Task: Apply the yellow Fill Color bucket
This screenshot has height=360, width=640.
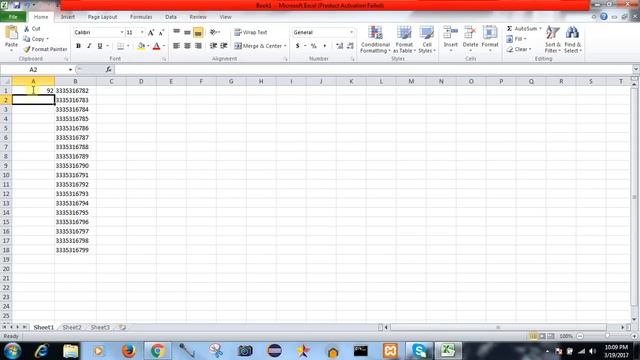Action: pos(141,46)
